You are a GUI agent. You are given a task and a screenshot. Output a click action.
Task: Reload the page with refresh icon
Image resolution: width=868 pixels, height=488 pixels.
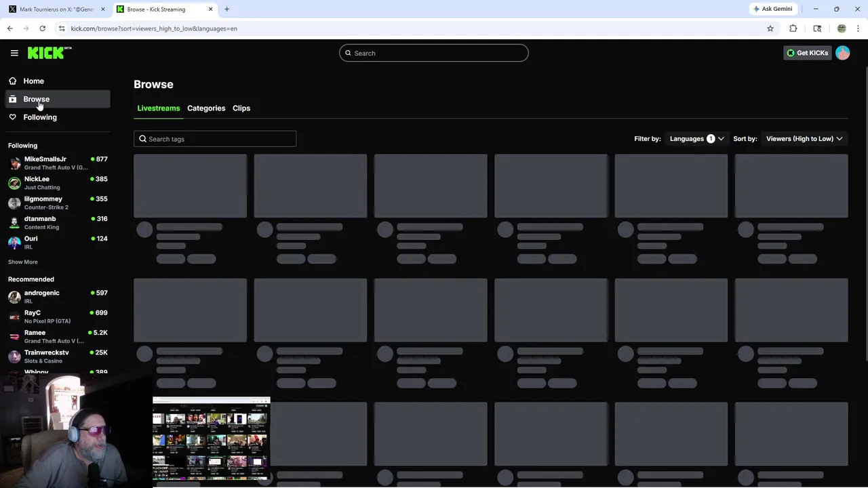pyautogui.click(x=42, y=28)
